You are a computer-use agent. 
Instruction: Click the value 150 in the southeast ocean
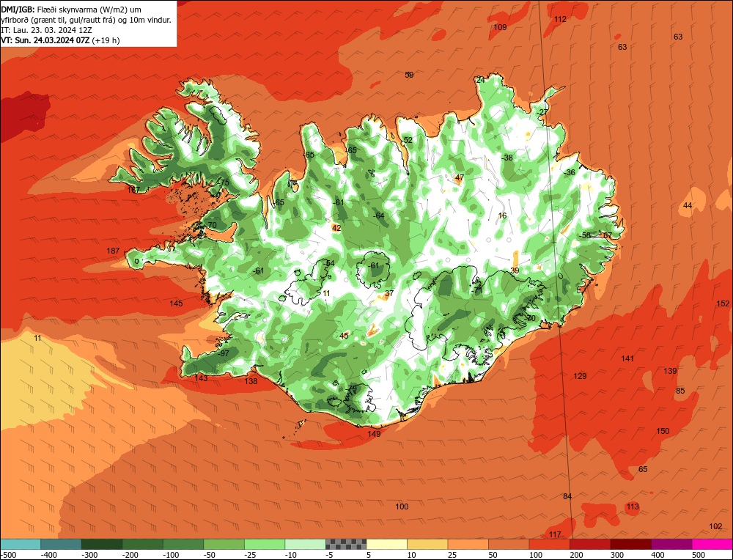click(x=663, y=431)
